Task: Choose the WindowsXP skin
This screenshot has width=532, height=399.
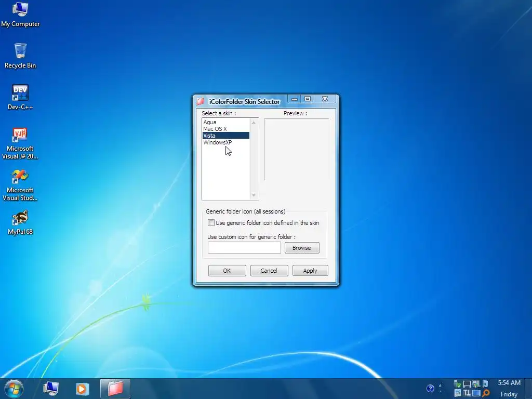Action: click(225, 142)
